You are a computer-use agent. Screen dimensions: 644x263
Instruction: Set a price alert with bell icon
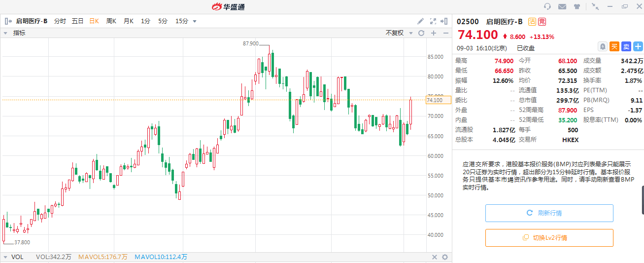pyautogui.click(x=602, y=46)
